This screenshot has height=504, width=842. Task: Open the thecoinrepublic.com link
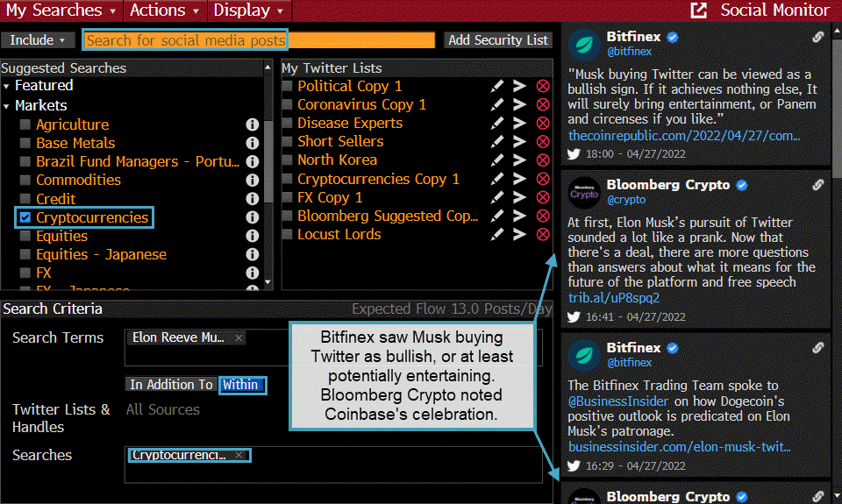(683, 136)
